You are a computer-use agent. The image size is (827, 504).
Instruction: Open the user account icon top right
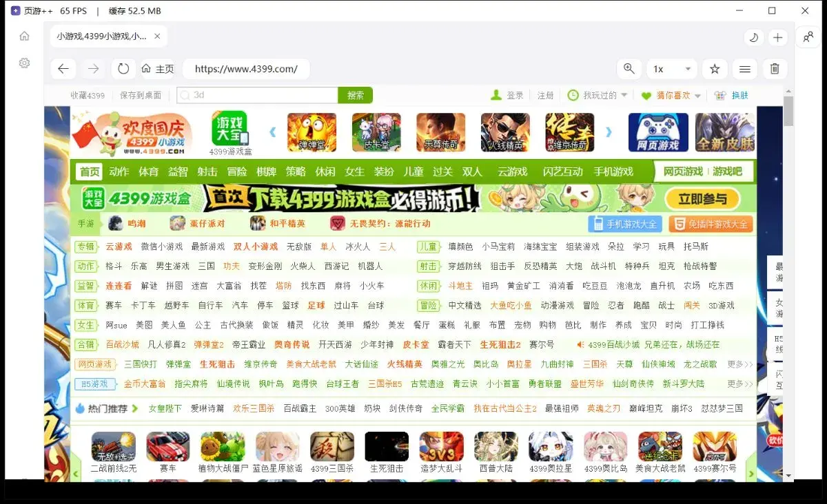pyautogui.click(x=808, y=37)
